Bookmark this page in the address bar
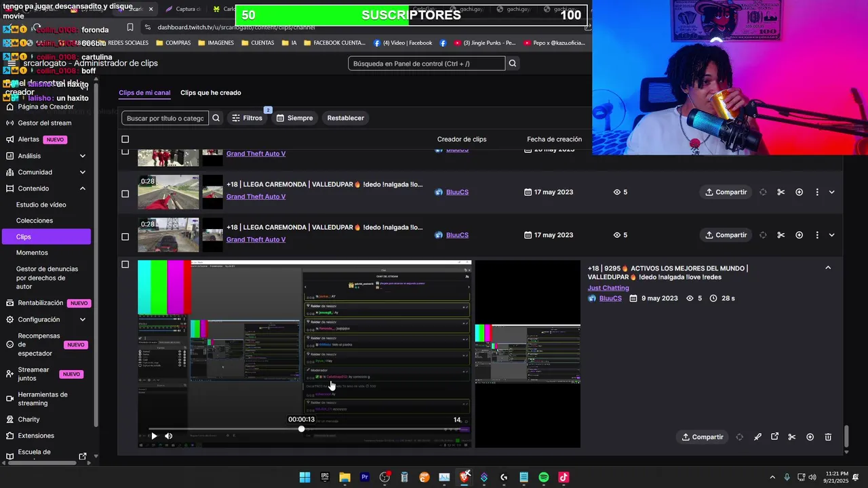The width and height of the screenshot is (868, 488). click(x=130, y=27)
